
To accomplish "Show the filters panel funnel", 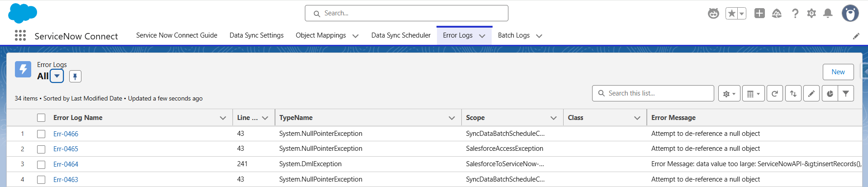I will 846,94.
